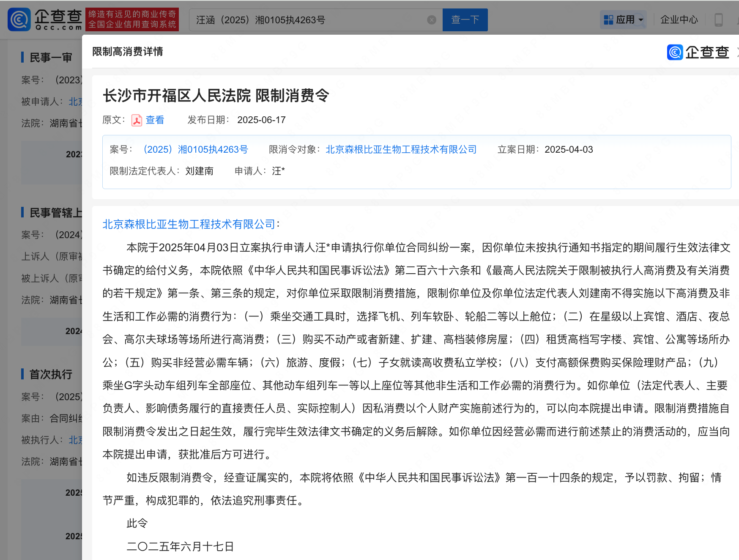739x560 pixels.
Task: Select the 首次执行 section in background page
Action: 51,374
